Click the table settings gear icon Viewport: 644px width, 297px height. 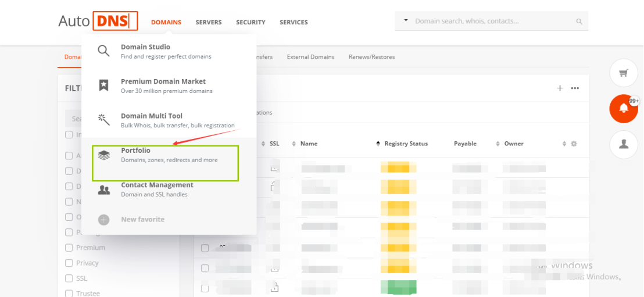pos(574,144)
